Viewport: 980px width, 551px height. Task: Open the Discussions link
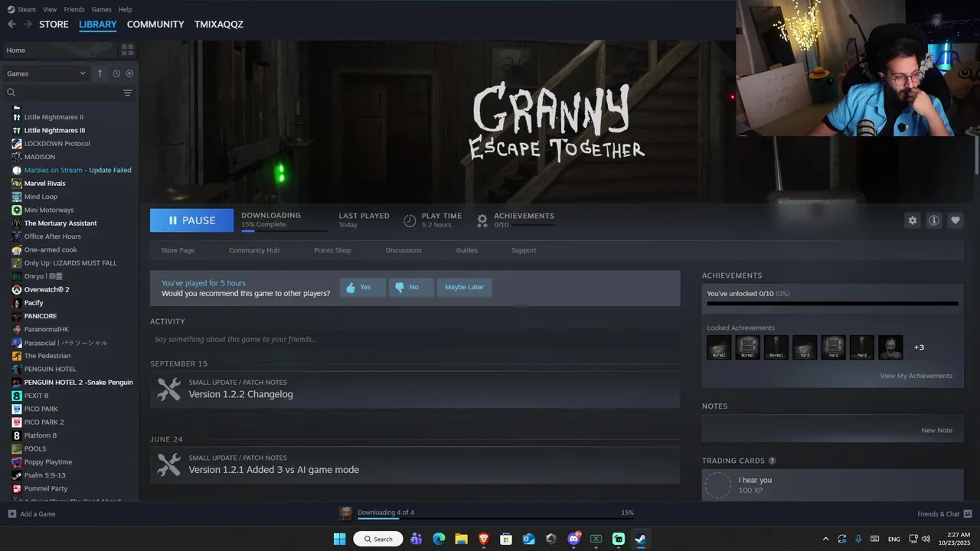pos(403,250)
